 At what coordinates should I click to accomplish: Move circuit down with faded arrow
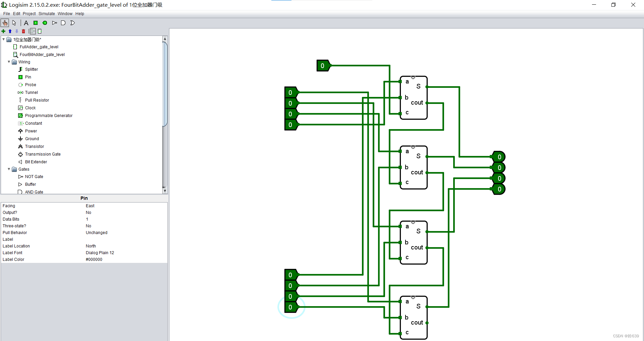point(17,31)
